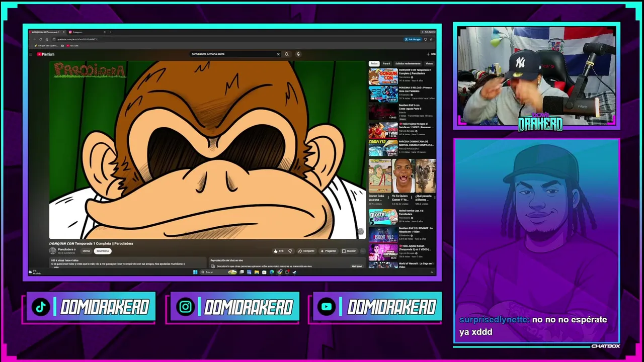
Task: Open Todo Jujutsu Kaisen video thumbnail
Action: tap(383, 251)
